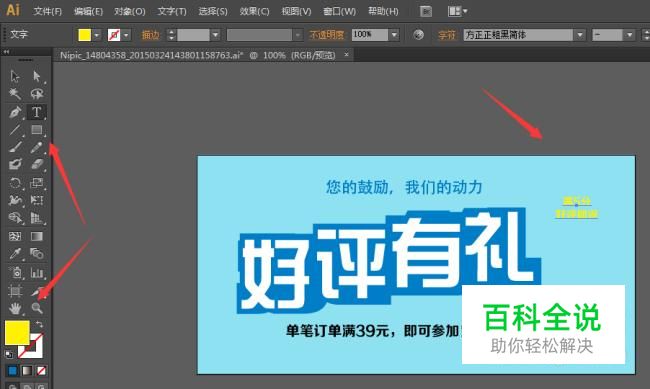Select the Free Transform tool
650x389 pixels.
36,201
